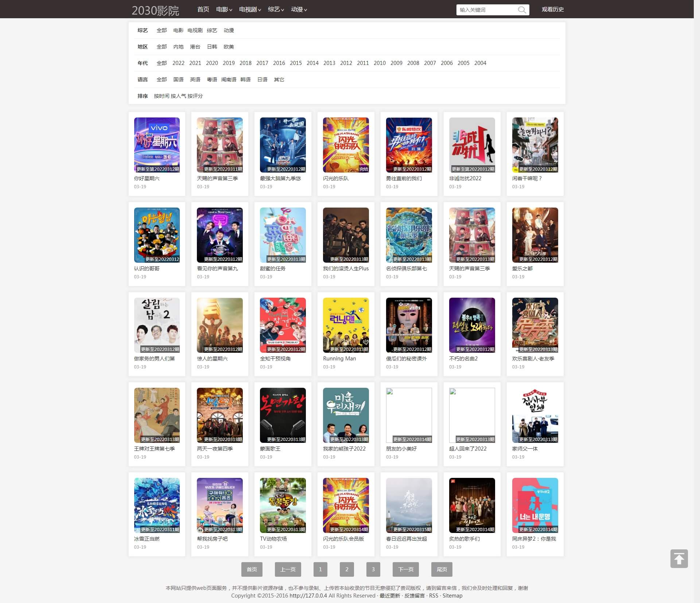Click the Running Man show thumbnail
Image resolution: width=700 pixels, height=603 pixels.
coord(345,325)
